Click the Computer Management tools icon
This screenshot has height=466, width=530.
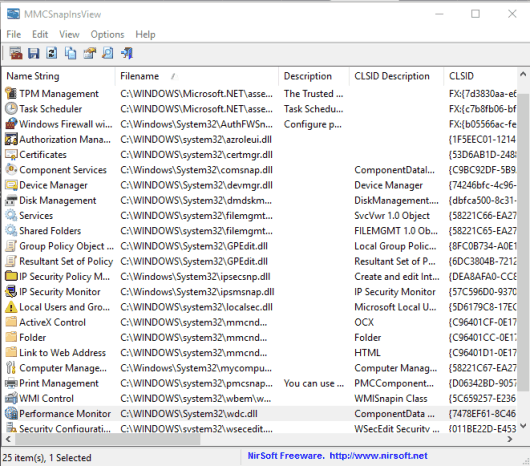(x=11, y=368)
